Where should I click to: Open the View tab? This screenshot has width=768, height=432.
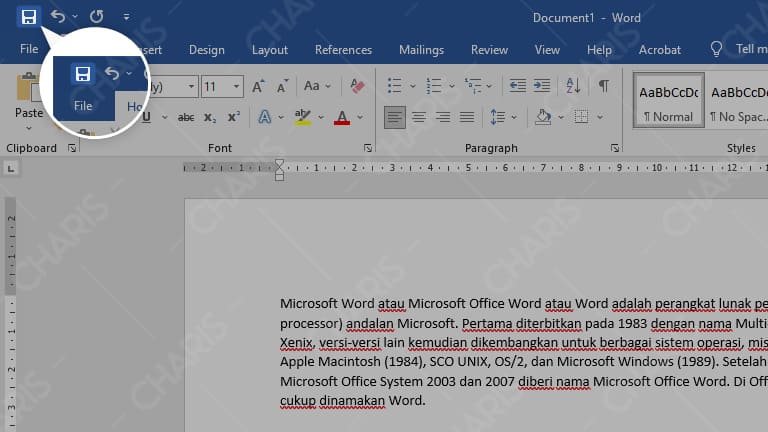[547, 50]
